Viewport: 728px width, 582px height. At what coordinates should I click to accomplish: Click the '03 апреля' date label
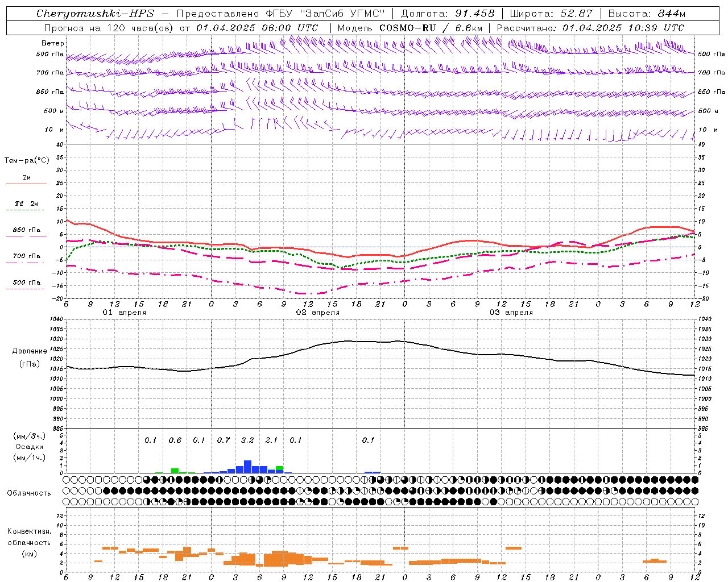pos(511,313)
